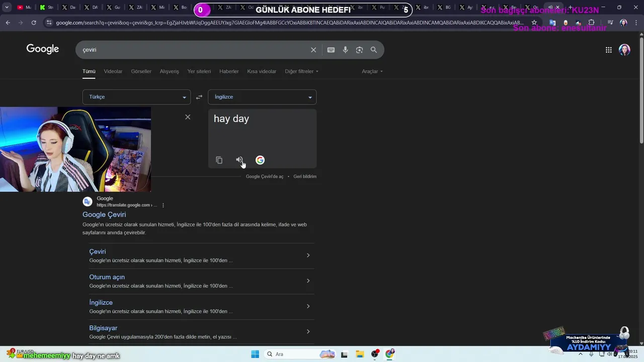Screen dimensions: 644x362
Task: Click the page's vertical scrollbar
Action: (x=641, y=90)
